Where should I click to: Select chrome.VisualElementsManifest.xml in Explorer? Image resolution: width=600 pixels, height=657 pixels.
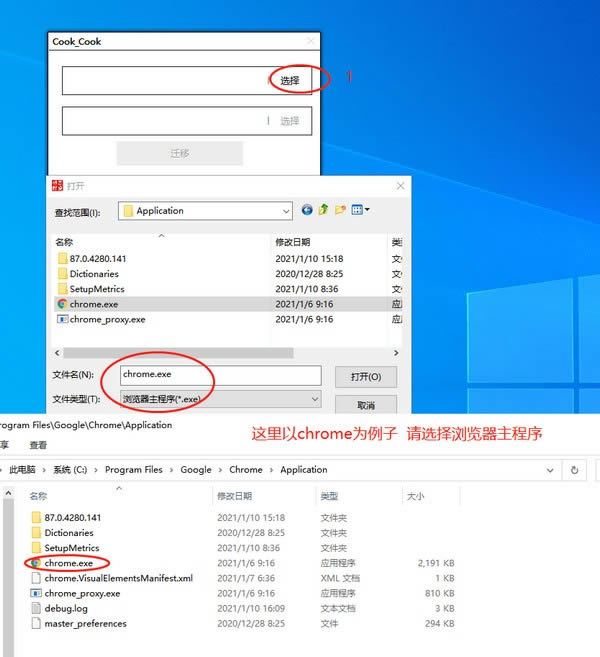(118, 578)
